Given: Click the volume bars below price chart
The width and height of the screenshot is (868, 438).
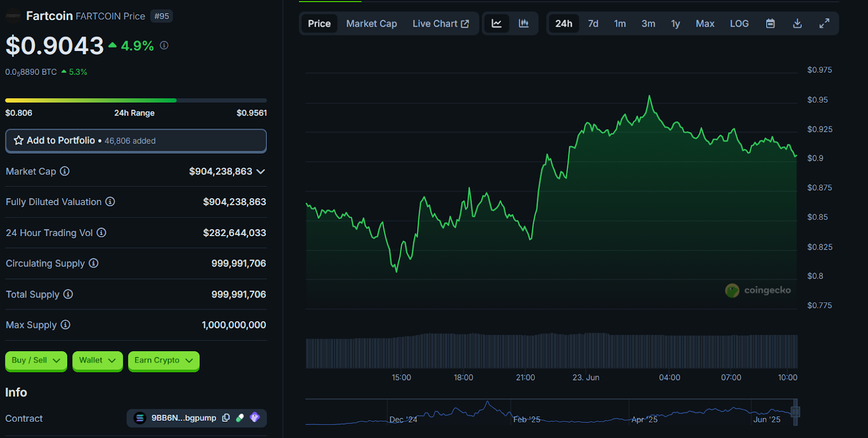Looking at the screenshot, I should tap(551, 351).
